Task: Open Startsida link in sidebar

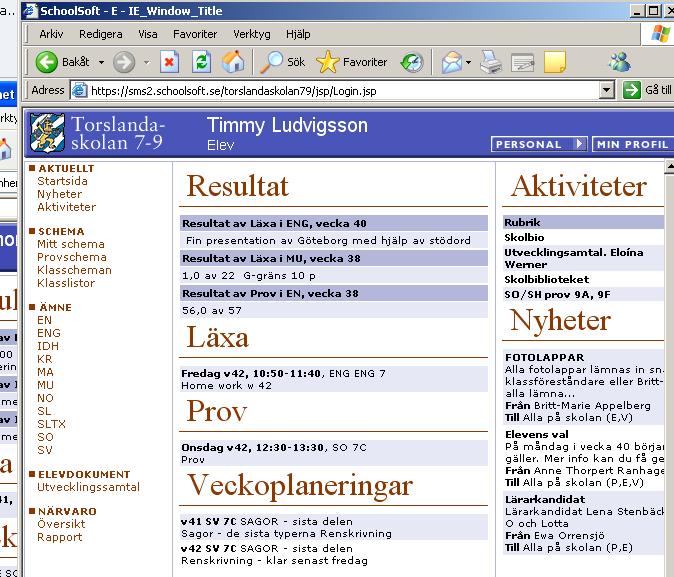Action: [x=62, y=181]
